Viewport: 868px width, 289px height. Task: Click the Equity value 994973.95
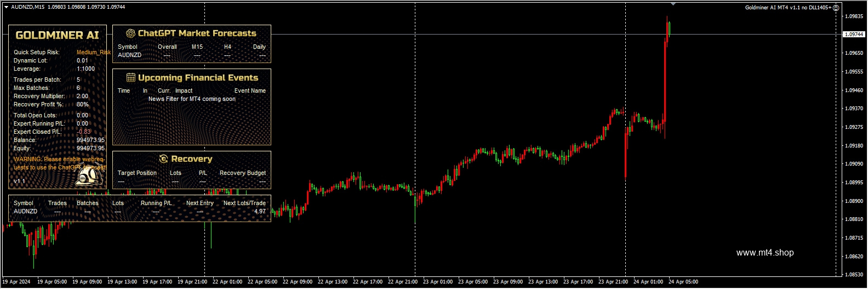[x=90, y=149]
